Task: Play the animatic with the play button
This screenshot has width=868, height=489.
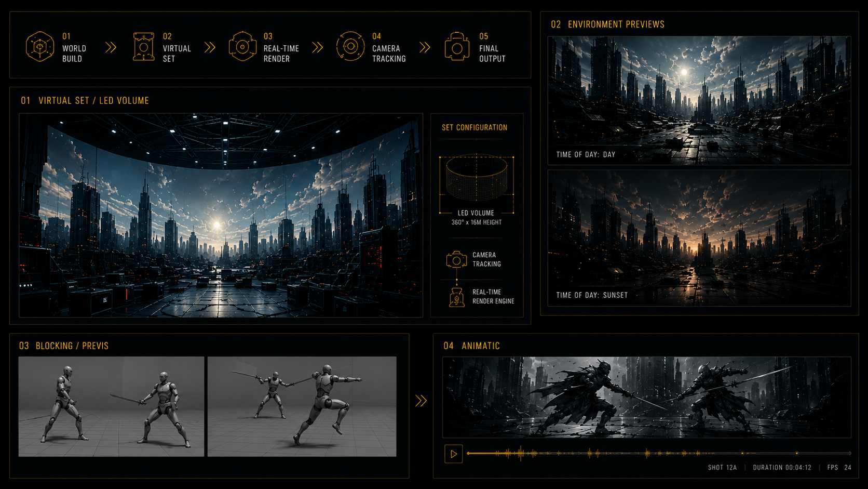Action: (453, 454)
